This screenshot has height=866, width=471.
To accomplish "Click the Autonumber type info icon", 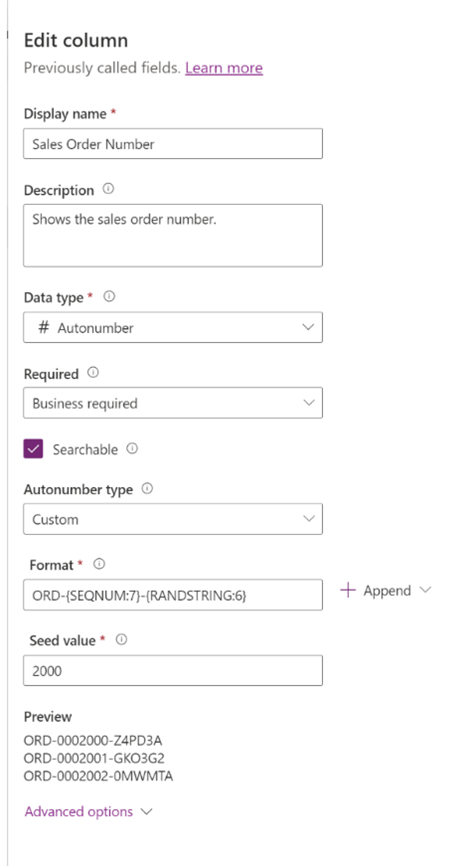I will pyautogui.click(x=147, y=489).
